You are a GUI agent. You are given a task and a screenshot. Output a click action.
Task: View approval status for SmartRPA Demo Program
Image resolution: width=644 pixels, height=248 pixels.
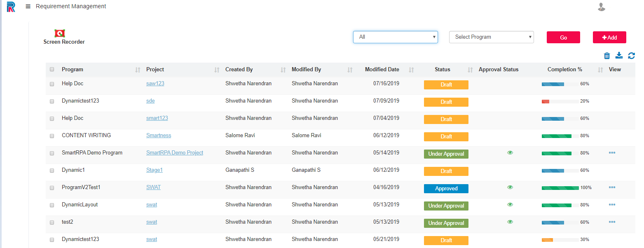(510, 152)
